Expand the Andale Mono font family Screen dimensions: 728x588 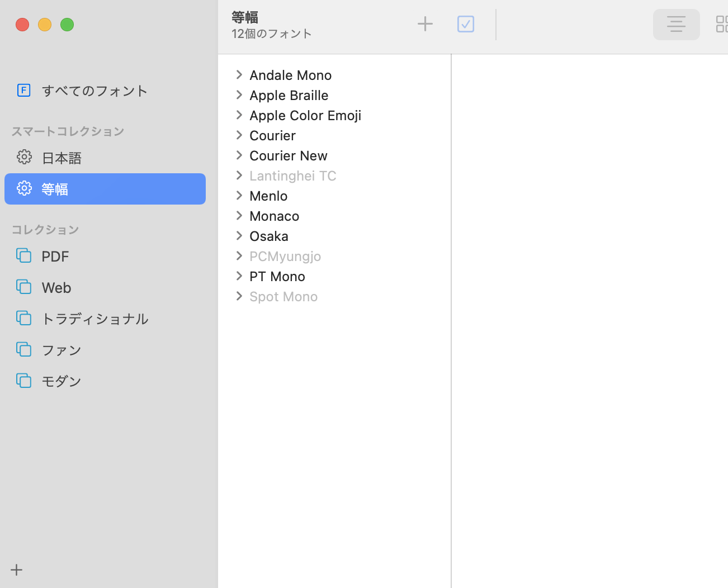(x=239, y=75)
